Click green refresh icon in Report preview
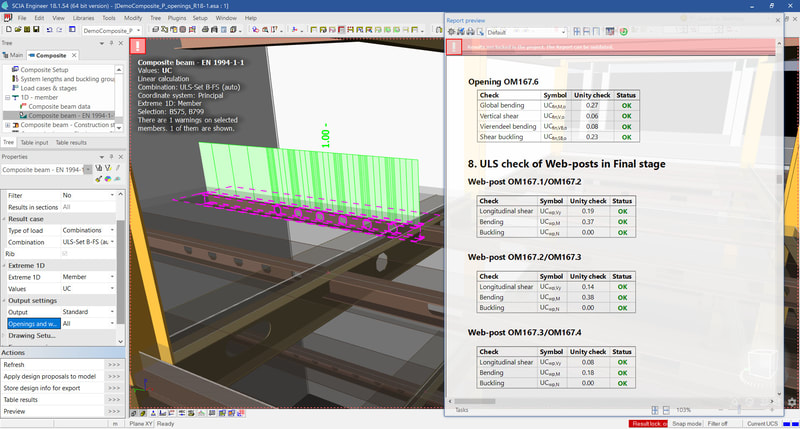This screenshot has width=800, height=429. pos(623,32)
